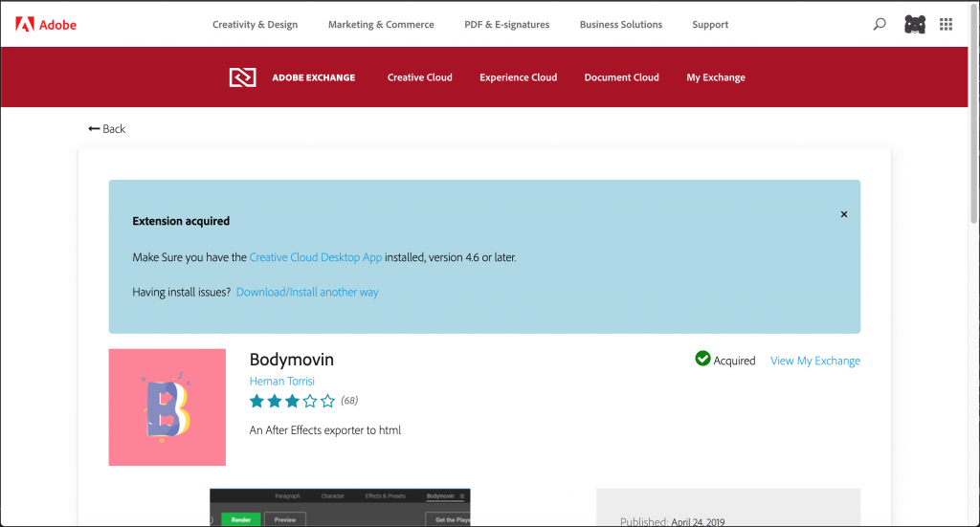Image resolution: width=980 pixels, height=527 pixels.
Task: Open Hernan Torrisi author page
Action: tap(282, 381)
